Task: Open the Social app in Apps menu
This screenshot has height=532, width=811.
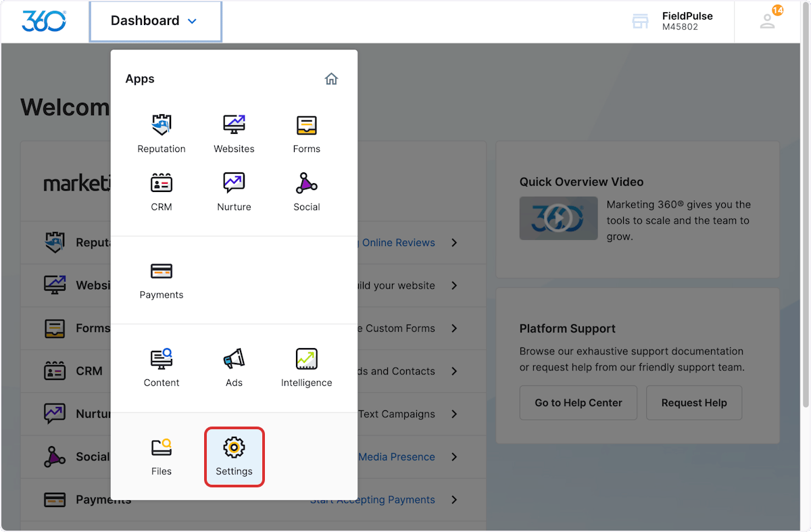Action: [306, 192]
